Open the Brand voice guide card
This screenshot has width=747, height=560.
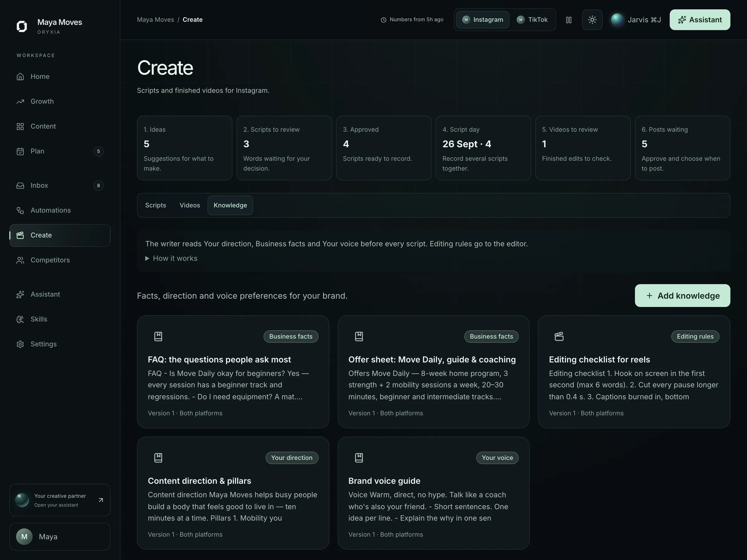point(434,493)
